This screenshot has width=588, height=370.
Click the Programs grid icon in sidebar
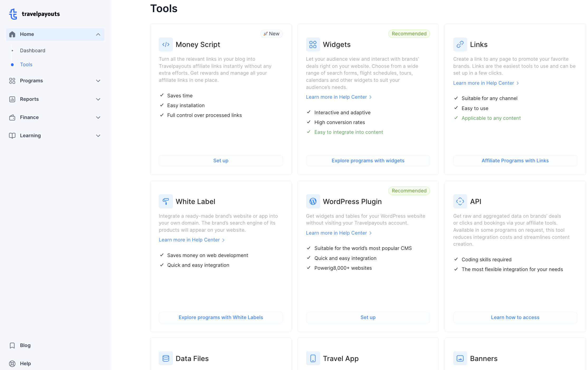coord(12,81)
